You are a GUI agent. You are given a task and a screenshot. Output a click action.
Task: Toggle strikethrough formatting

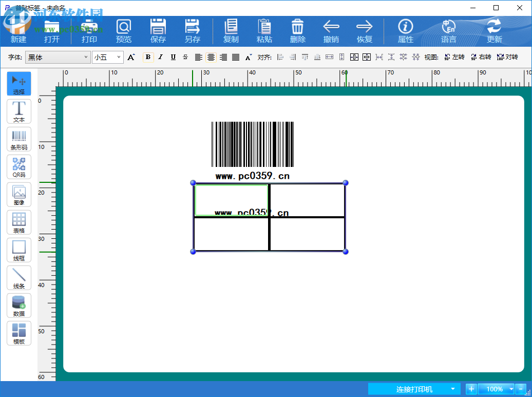[185, 57]
